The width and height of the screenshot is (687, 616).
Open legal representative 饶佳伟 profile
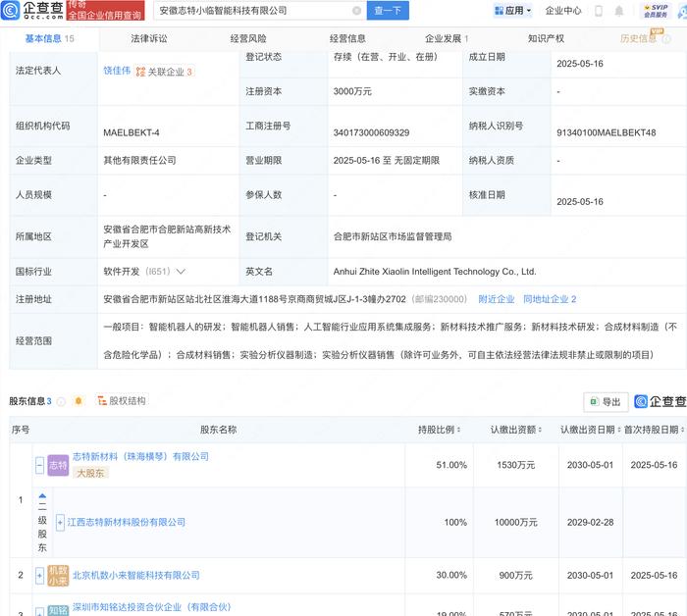coord(117,71)
